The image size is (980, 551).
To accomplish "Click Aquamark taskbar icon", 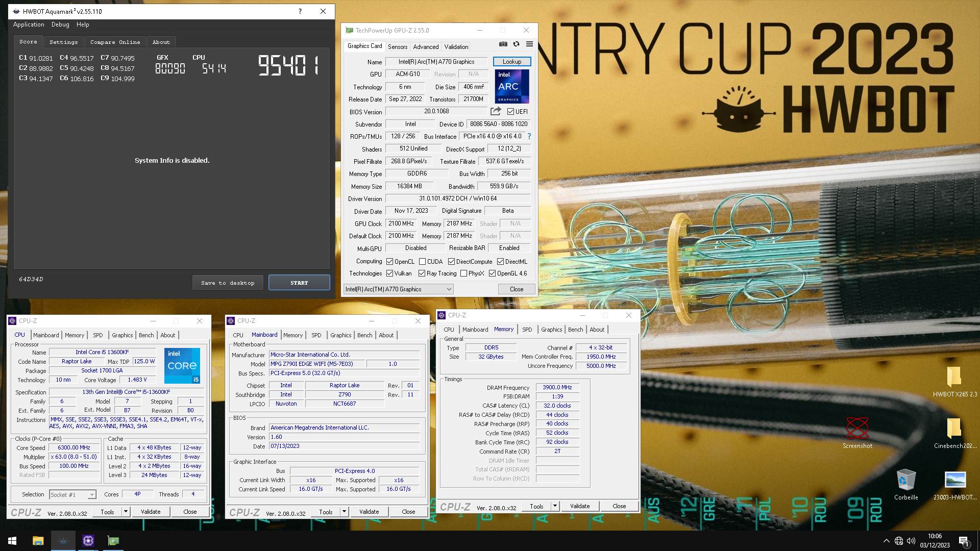I will 63,541.
